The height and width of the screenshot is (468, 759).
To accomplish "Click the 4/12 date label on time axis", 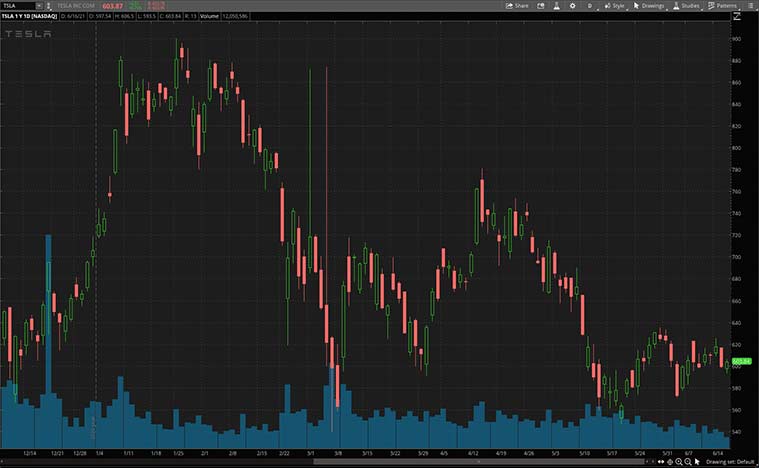I will pos(473,453).
